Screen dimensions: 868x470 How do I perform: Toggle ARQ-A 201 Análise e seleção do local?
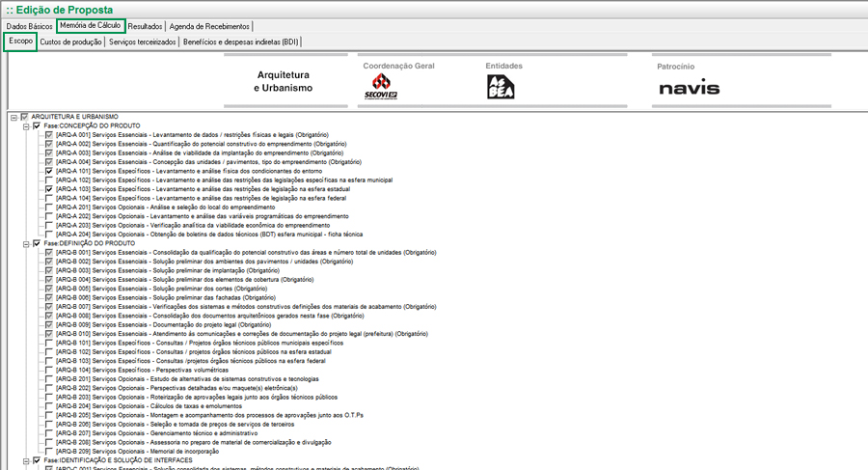click(x=49, y=207)
